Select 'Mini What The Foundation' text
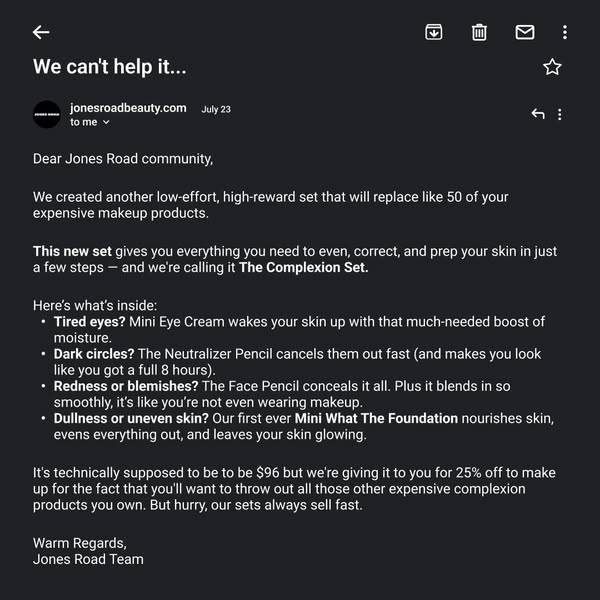Viewport: 600px width, 600px height. pos(376,418)
